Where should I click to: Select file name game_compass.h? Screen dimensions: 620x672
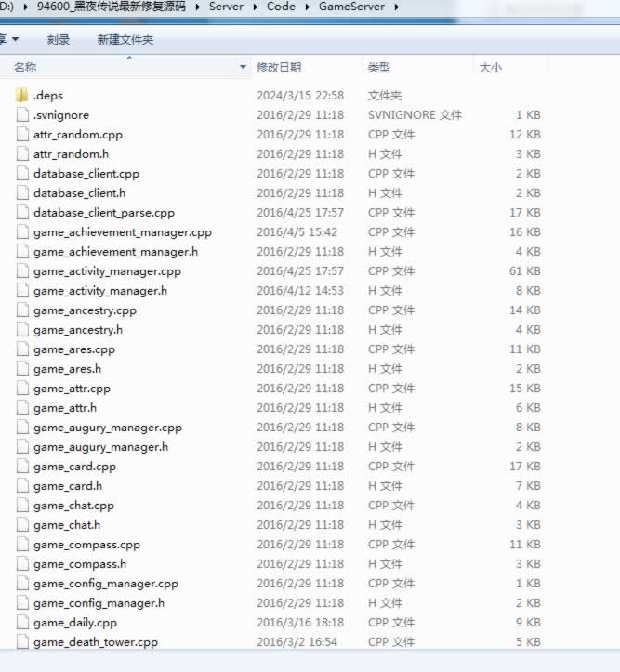click(x=80, y=564)
